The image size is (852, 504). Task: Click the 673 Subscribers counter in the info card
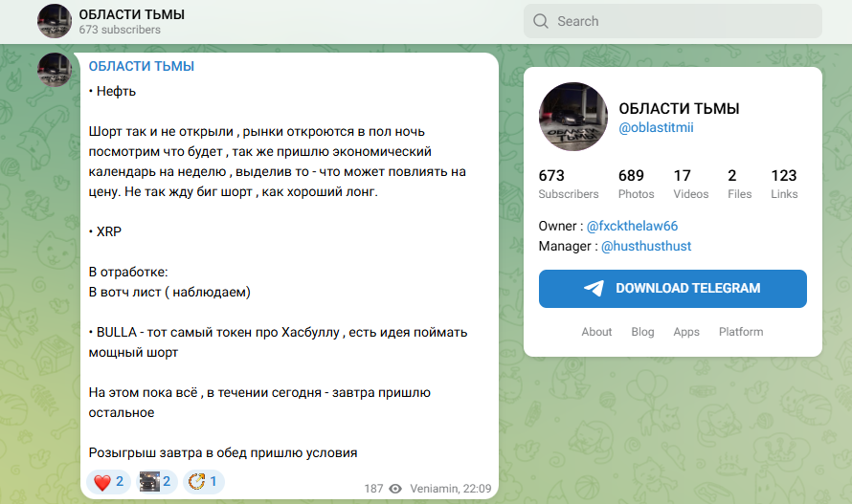click(x=569, y=185)
